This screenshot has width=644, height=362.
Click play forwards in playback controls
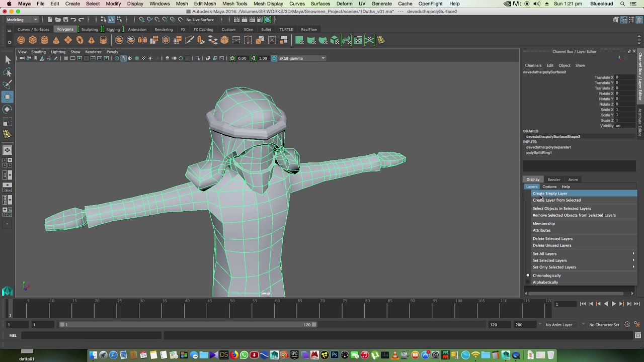click(x=613, y=304)
